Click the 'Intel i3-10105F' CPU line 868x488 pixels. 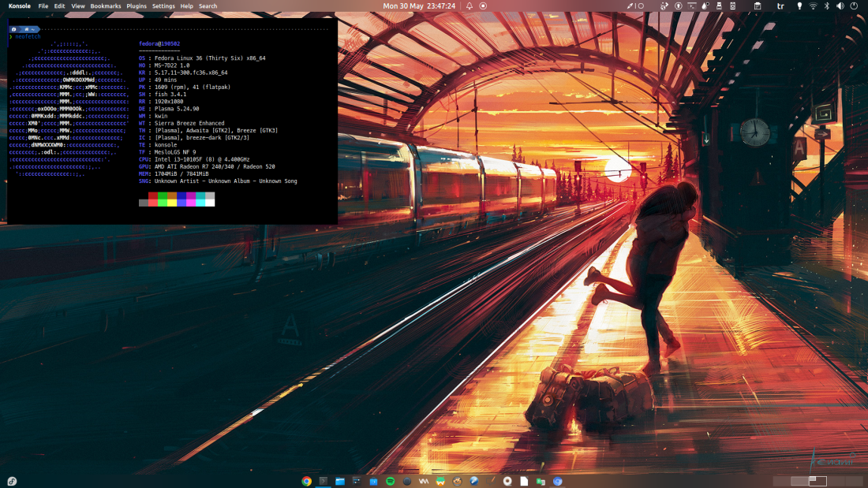coord(202,159)
